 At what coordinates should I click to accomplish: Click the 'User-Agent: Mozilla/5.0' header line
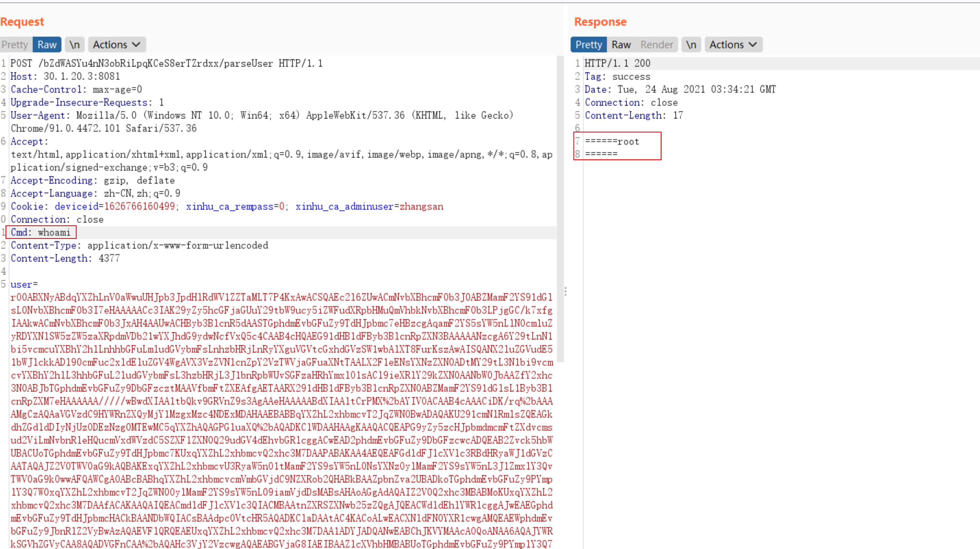click(x=262, y=115)
